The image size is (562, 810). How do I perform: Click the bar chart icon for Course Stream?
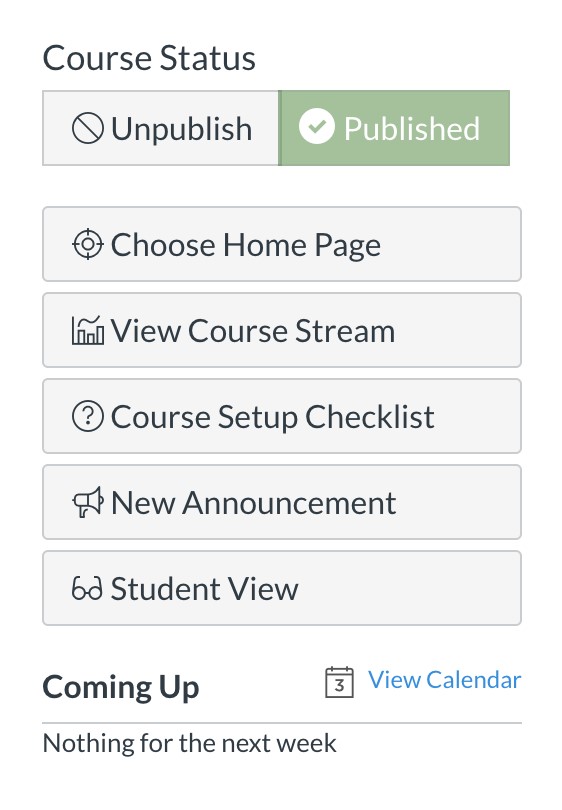[x=88, y=330]
